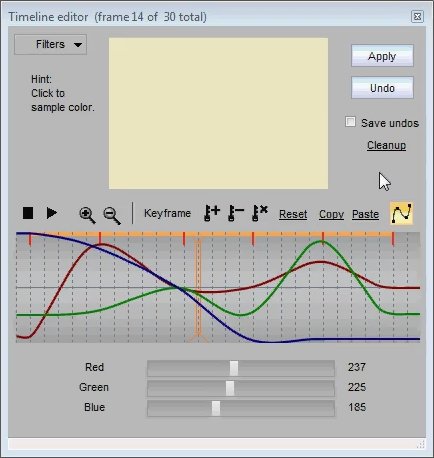Select the keyframe marker at the green curve's peak

click(323, 239)
